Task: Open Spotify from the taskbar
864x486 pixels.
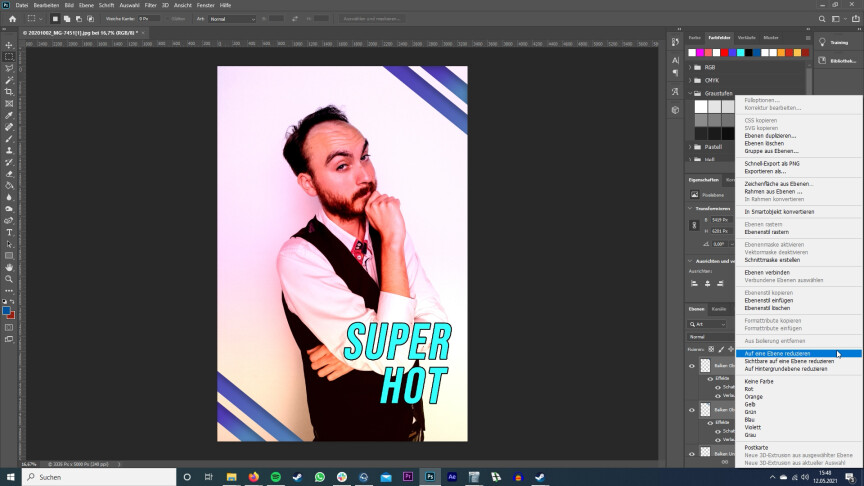Action: pos(276,477)
